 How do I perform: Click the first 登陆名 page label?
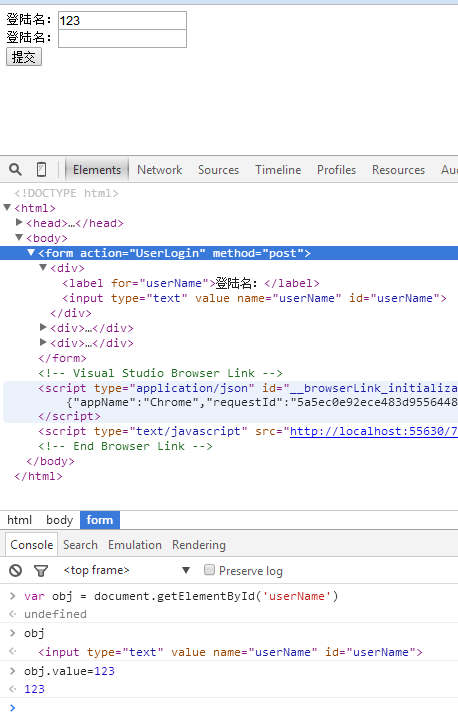coord(29,20)
